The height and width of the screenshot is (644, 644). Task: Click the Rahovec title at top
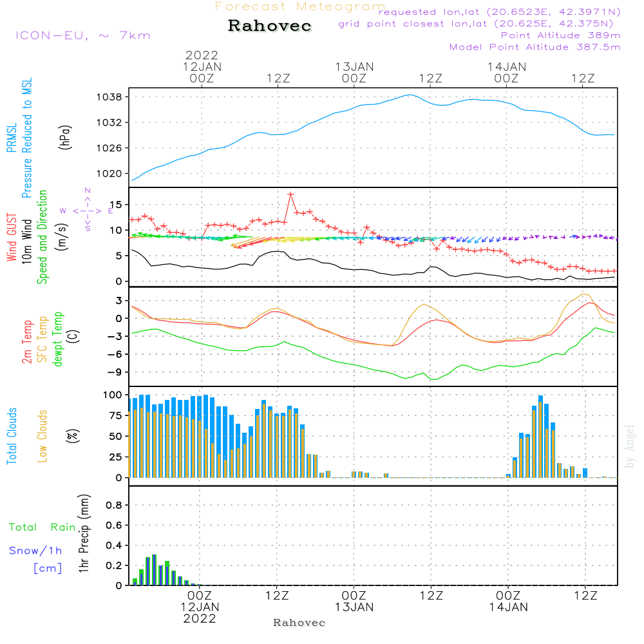coord(270,26)
